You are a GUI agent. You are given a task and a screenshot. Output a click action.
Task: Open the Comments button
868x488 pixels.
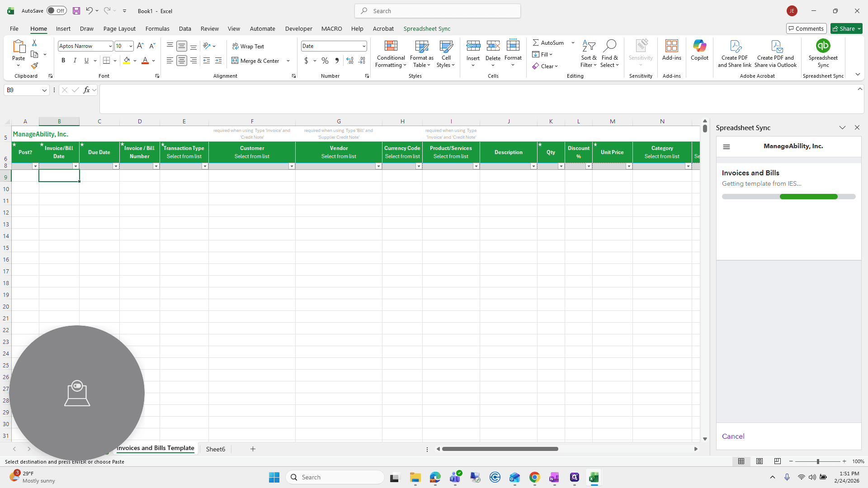point(806,28)
